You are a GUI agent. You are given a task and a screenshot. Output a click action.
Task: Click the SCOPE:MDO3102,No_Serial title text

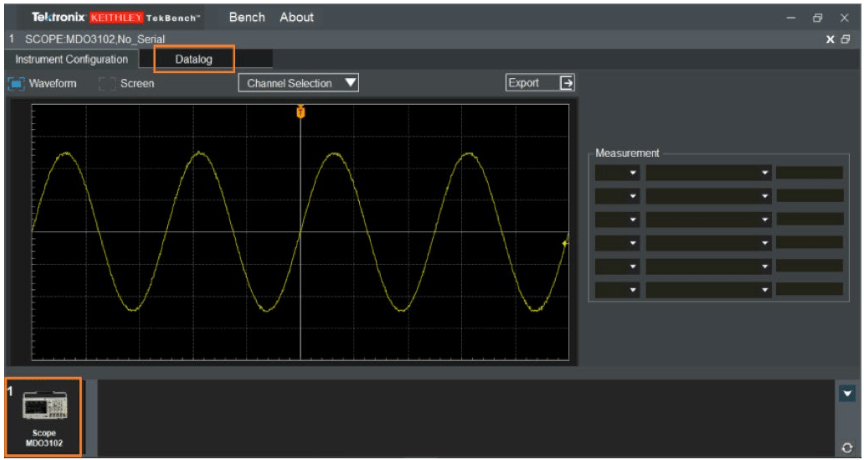95,39
